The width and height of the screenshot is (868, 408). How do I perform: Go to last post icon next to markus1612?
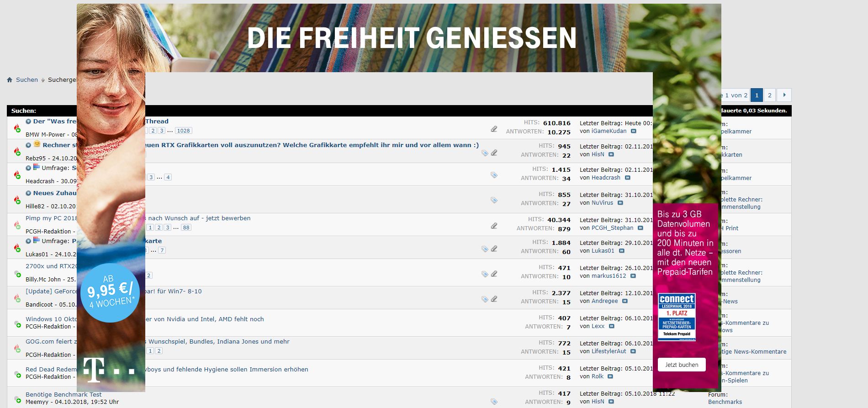pyautogui.click(x=633, y=276)
